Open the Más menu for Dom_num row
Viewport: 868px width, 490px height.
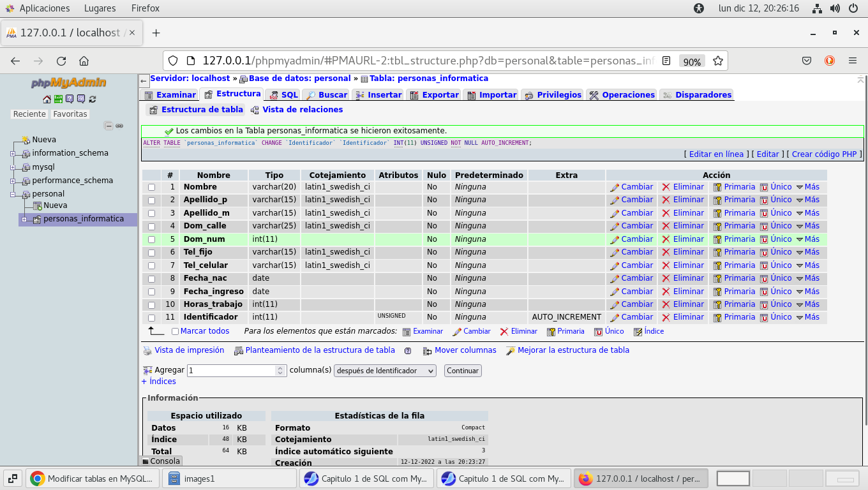[807, 239]
